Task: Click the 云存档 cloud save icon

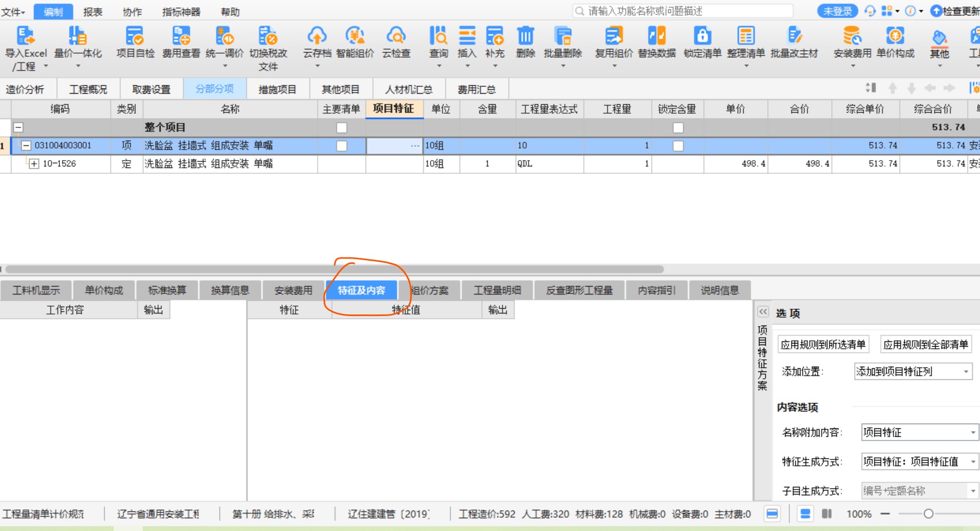Action: pos(317,36)
